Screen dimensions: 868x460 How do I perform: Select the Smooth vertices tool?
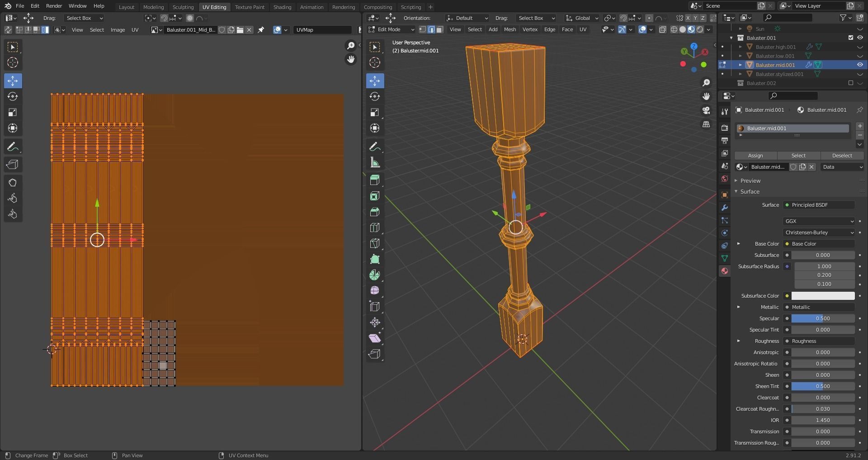375,290
